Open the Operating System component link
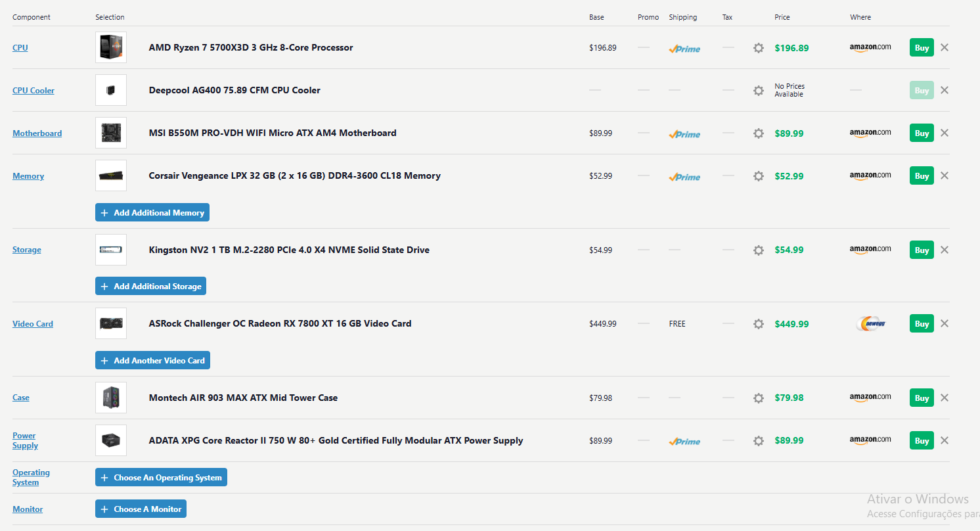This screenshot has height=531, width=980. coord(31,477)
